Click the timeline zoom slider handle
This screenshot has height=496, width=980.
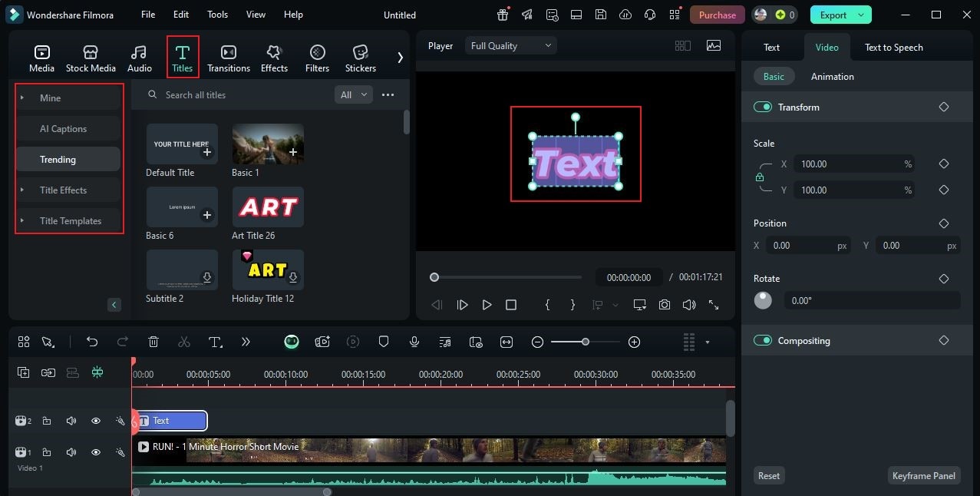pos(585,342)
